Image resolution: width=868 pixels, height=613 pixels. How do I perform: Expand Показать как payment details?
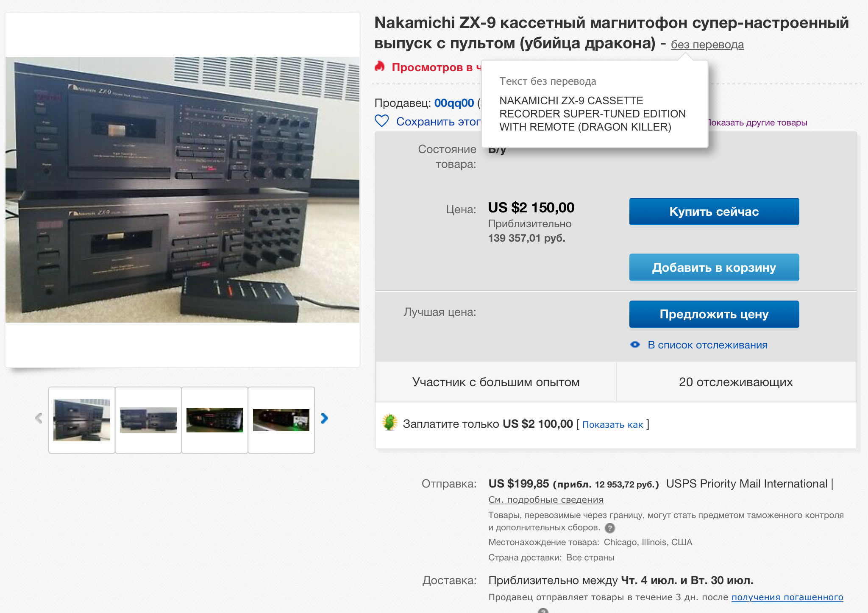(612, 424)
